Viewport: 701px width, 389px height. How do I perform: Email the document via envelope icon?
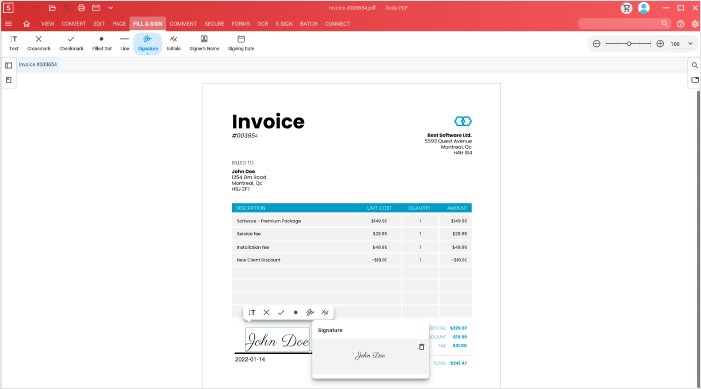(96, 8)
